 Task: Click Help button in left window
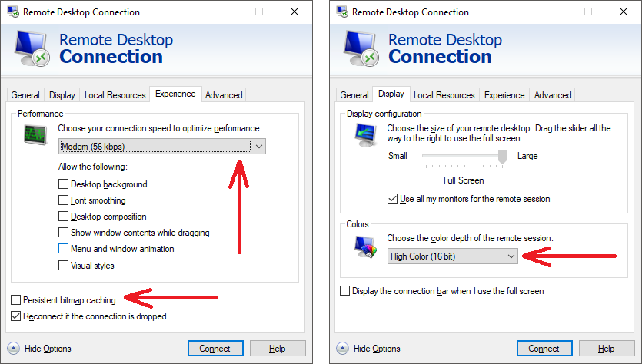(278, 349)
